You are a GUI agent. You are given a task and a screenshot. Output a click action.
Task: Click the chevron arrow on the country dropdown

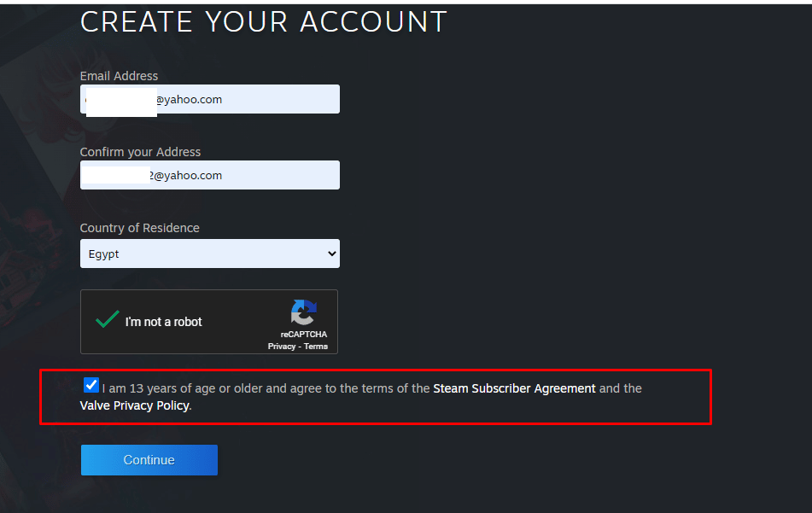pos(331,254)
